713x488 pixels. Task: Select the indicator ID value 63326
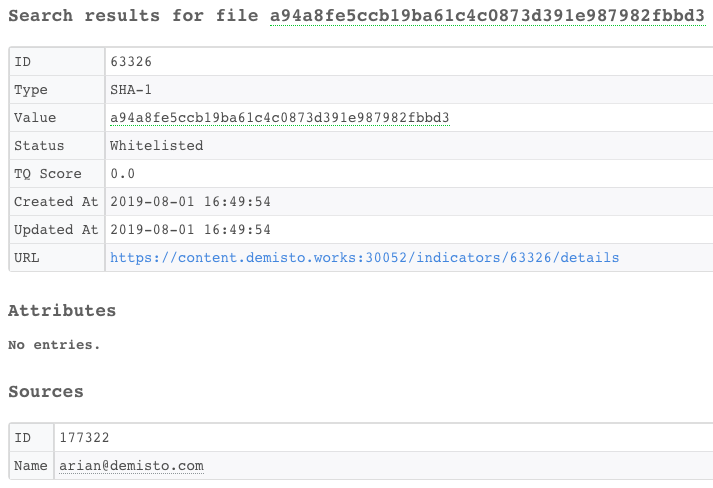[131, 62]
